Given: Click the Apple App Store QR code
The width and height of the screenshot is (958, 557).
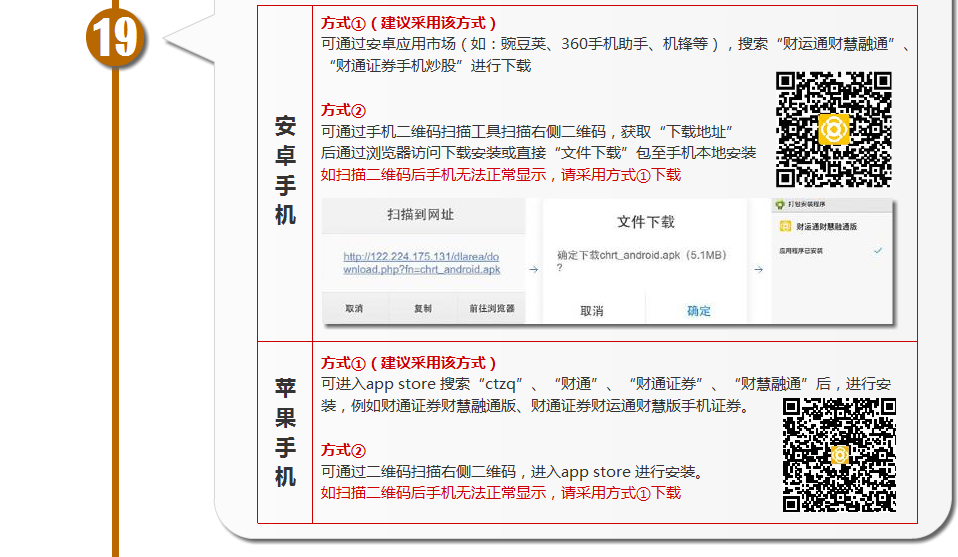Looking at the screenshot, I should [x=839, y=455].
